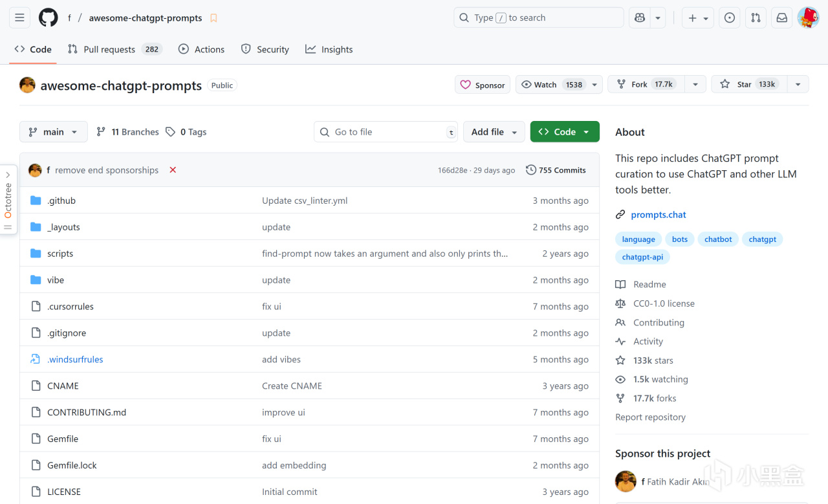Focus the Go to file search field
Viewport: 828px width, 504px height.
click(x=386, y=132)
